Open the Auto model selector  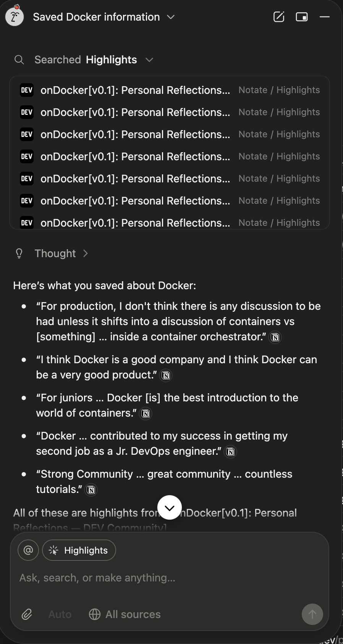(60, 614)
